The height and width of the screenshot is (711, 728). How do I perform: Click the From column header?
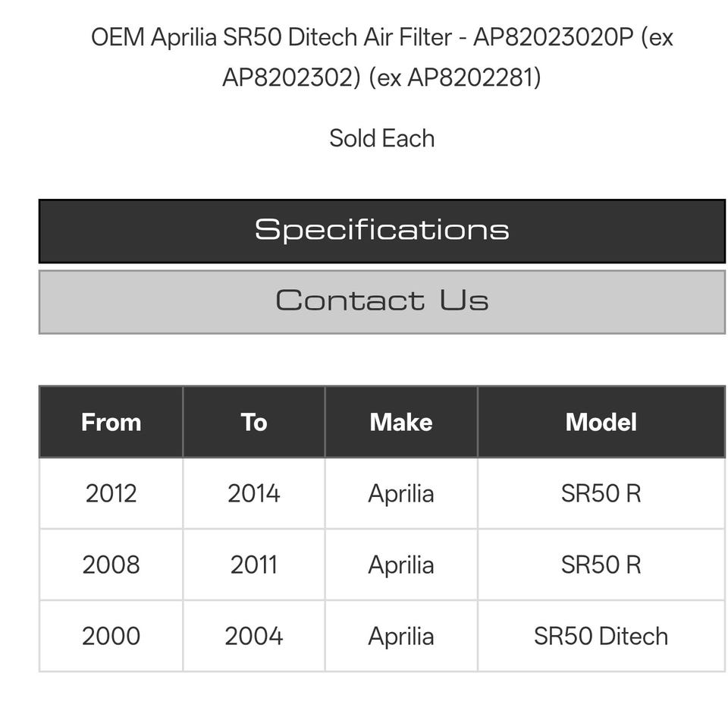point(111,422)
